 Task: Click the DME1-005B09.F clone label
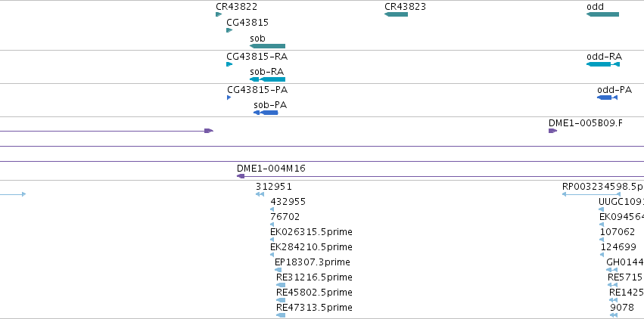point(586,123)
